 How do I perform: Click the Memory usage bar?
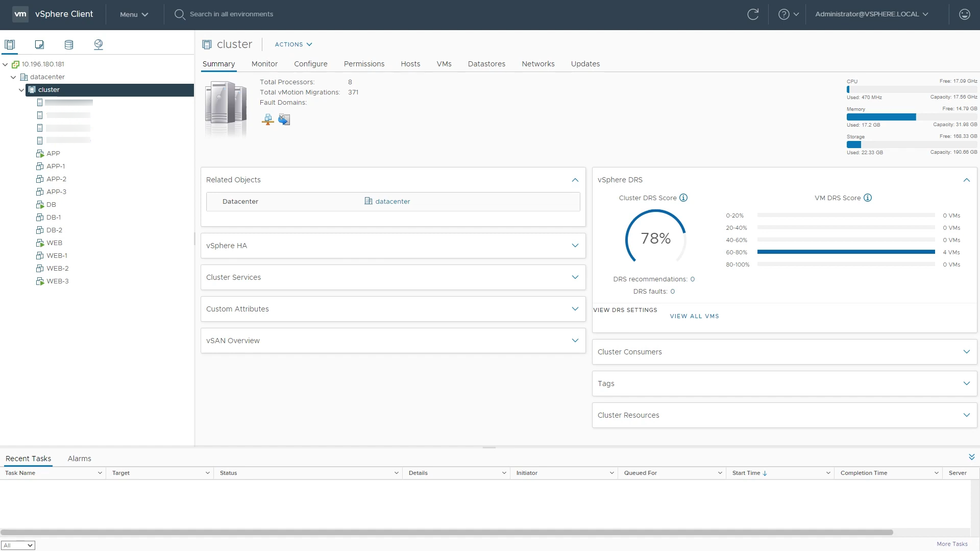click(912, 117)
